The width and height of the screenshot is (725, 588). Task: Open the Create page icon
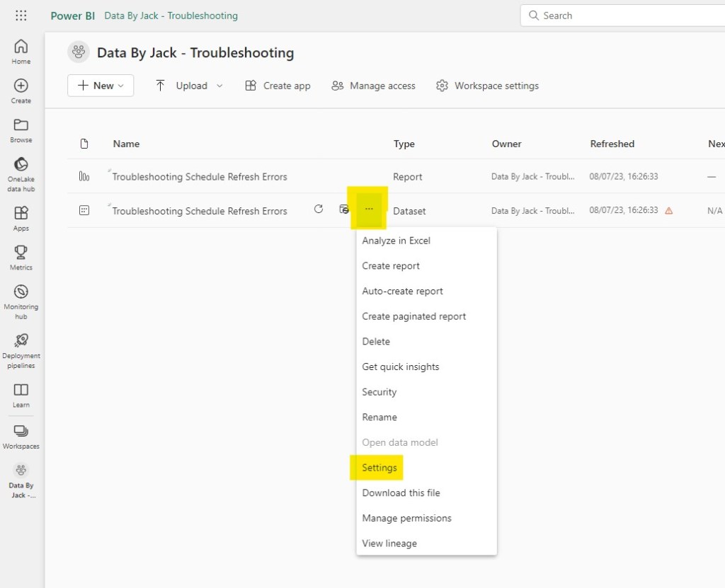[x=21, y=90]
